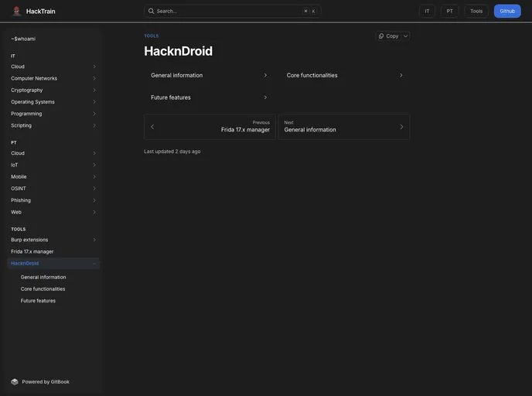Click arrow on General information card
The image size is (532, 396).
click(265, 75)
